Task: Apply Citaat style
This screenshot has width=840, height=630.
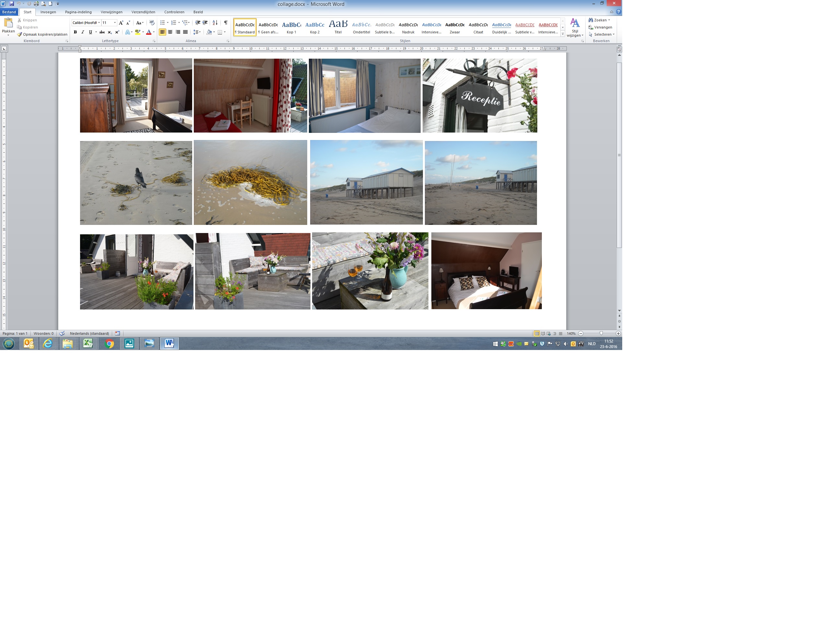Action: (x=478, y=27)
